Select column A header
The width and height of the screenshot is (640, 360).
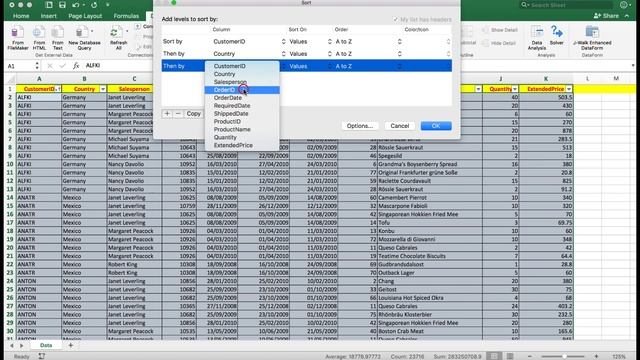pyautogui.click(x=39, y=78)
